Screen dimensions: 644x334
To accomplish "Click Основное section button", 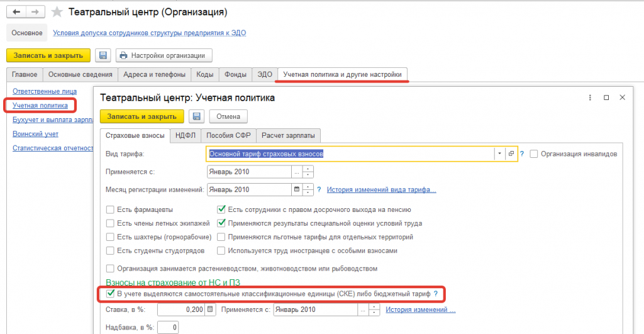I will (26, 33).
